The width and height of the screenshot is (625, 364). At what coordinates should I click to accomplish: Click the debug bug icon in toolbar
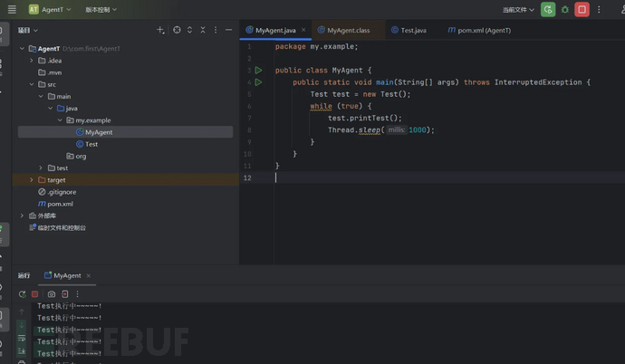(565, 10)
